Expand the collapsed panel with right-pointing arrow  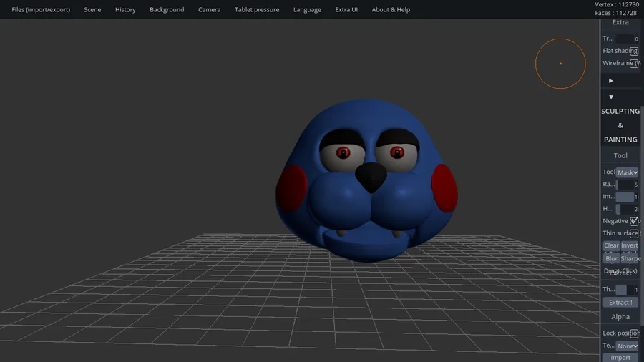[611, 81]
